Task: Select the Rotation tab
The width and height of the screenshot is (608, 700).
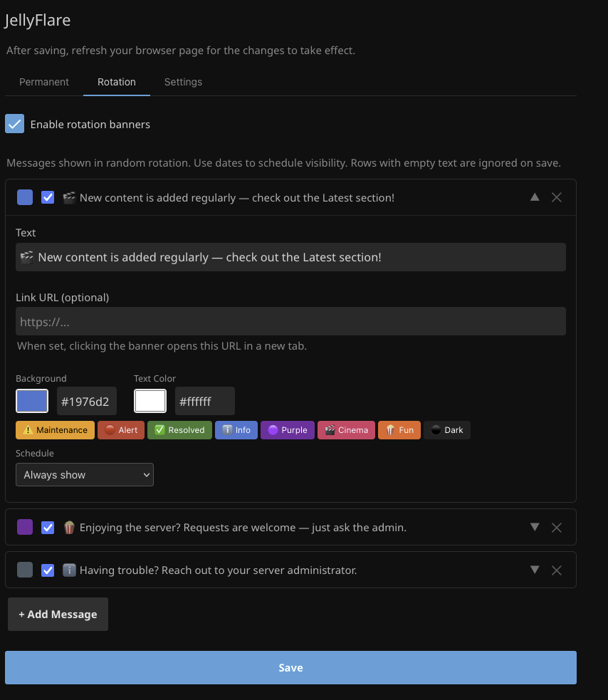Action: 117,82
